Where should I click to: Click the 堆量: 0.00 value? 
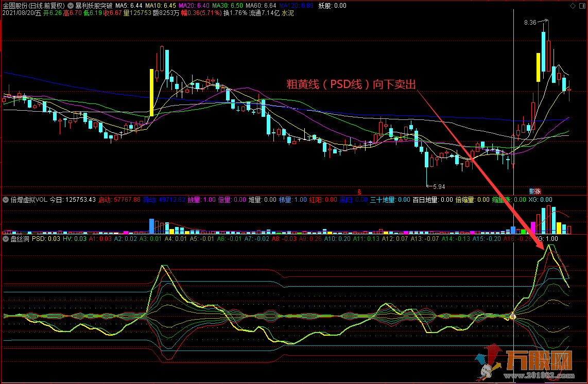click(x=263, y=200)
